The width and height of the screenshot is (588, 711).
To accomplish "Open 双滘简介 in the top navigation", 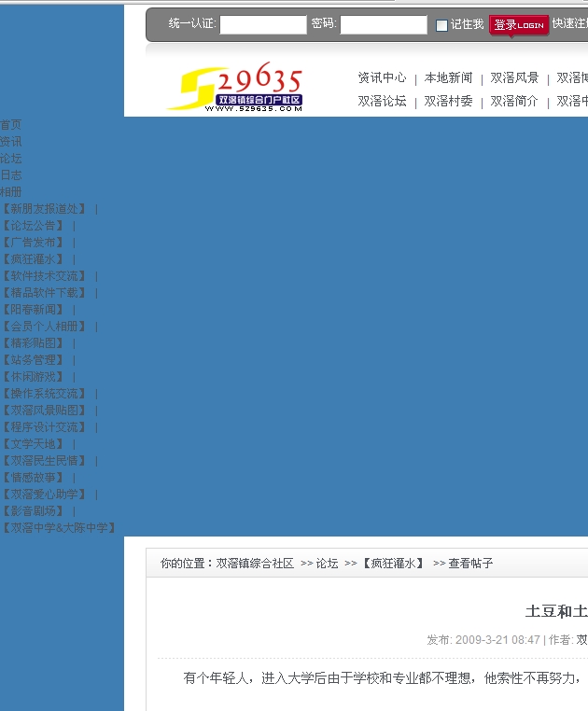I will pos(514,101).
